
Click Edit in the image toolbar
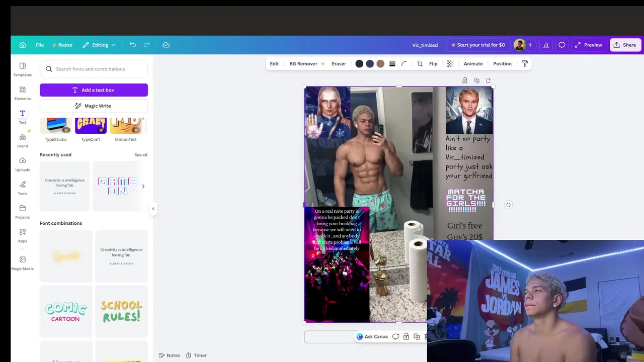tap(274, 64)
